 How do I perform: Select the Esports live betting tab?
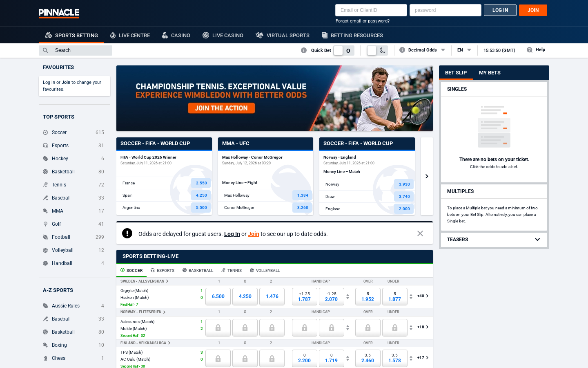coord(163,271)
